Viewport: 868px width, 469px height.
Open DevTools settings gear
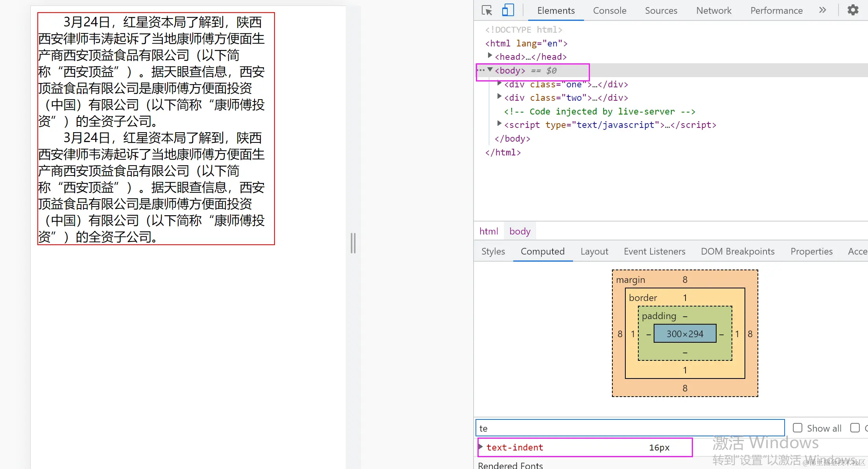[853, 10]
